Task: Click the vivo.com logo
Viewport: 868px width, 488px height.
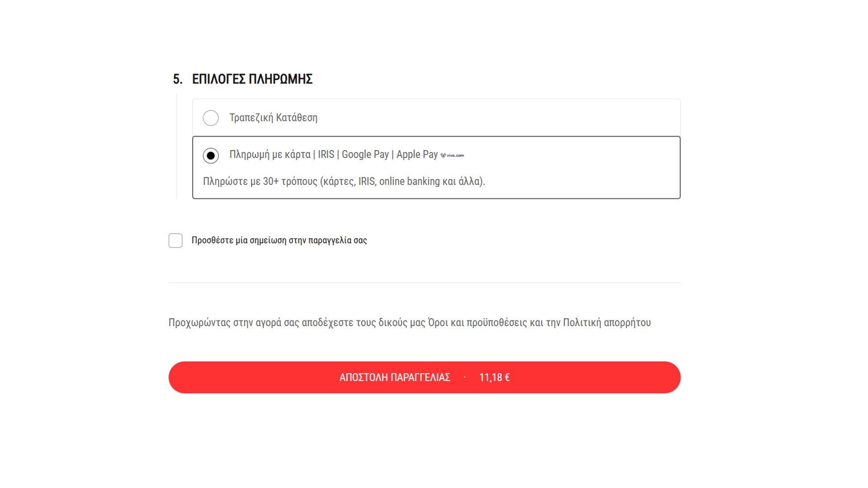Action: (453, 155)
